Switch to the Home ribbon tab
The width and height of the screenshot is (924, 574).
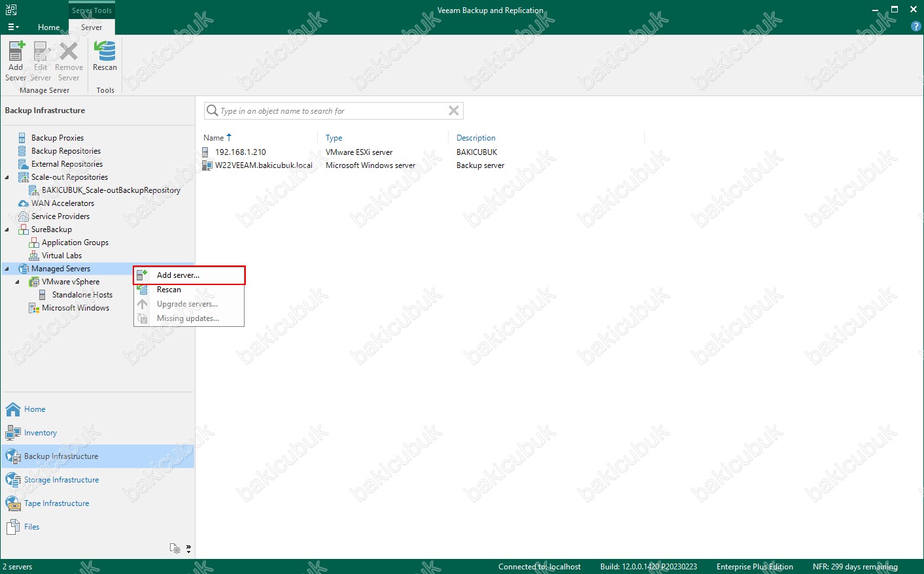click(x=48, y=27)
